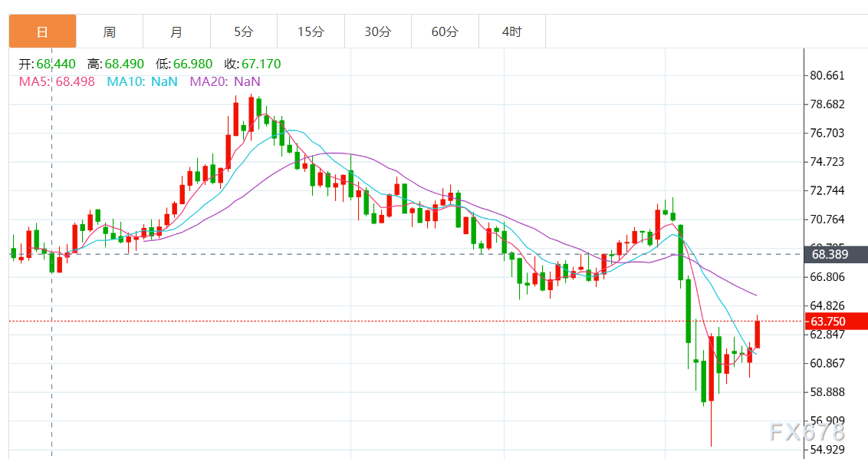Click the red 63.750 current price tag
The width and height of the screenshot is (868, 459).
[x=836, y=321]
